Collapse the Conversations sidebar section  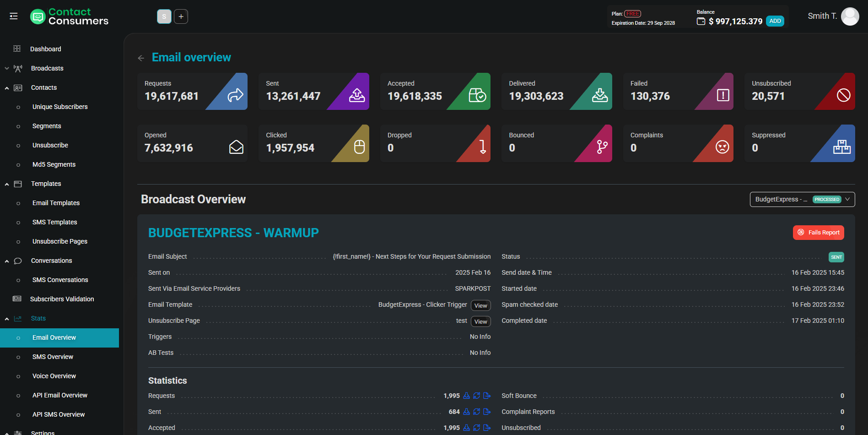click(x=7, y=261)
